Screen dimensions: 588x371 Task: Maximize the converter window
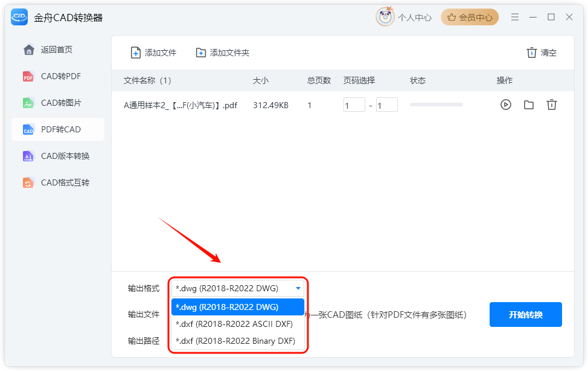tap(551, 17)
